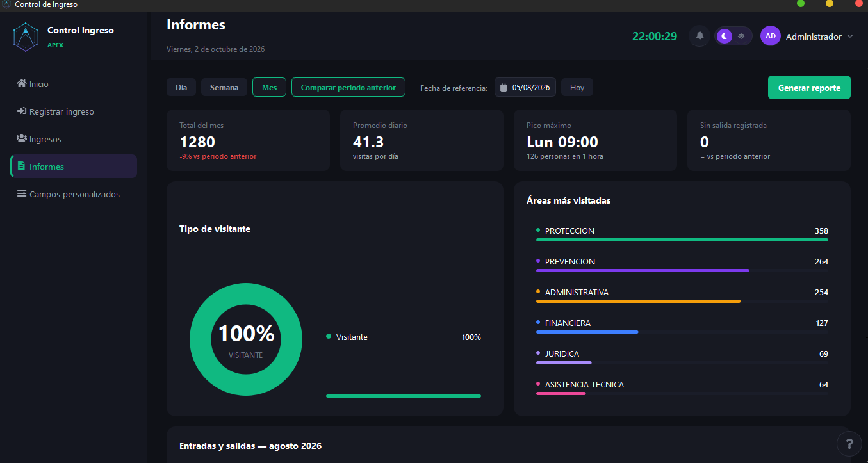Click the JURIDICA area label
Image resolution: width=868 pixels, height=463 pixels.
tap(562, 353)
